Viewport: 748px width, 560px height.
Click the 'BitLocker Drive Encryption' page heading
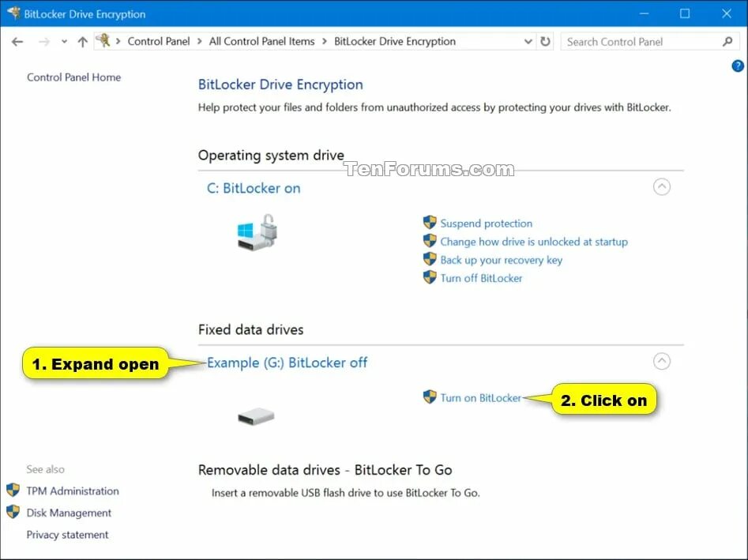point(280,85)
